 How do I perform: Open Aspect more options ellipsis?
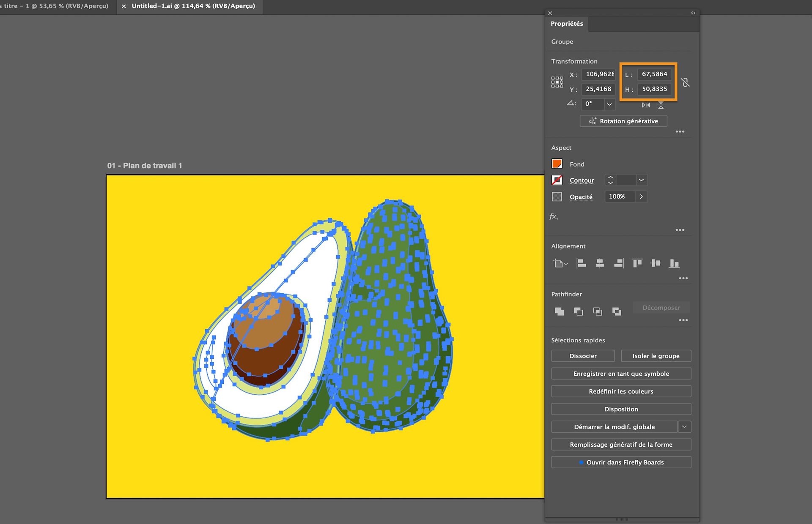pyautogui.click(x=680, y=230)
